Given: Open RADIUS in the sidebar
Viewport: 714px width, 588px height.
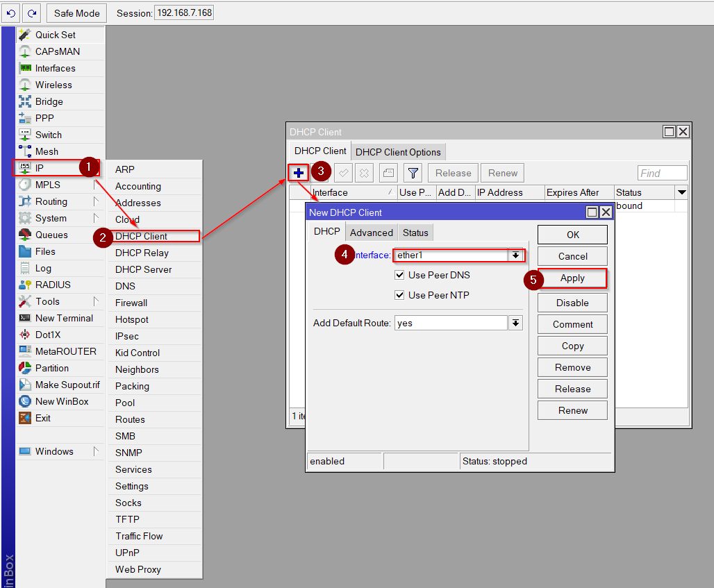Looking at the screenshot, I should click(60, 285).
